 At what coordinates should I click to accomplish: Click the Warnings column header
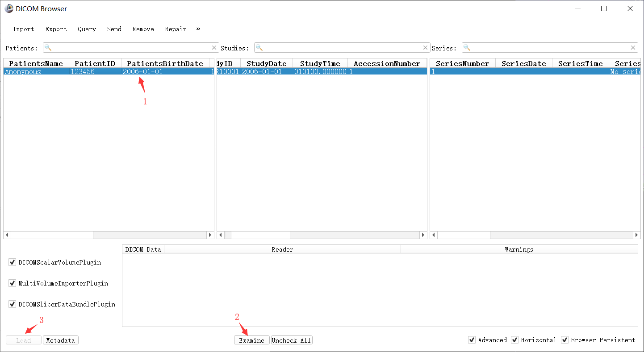tap(519, 249)
